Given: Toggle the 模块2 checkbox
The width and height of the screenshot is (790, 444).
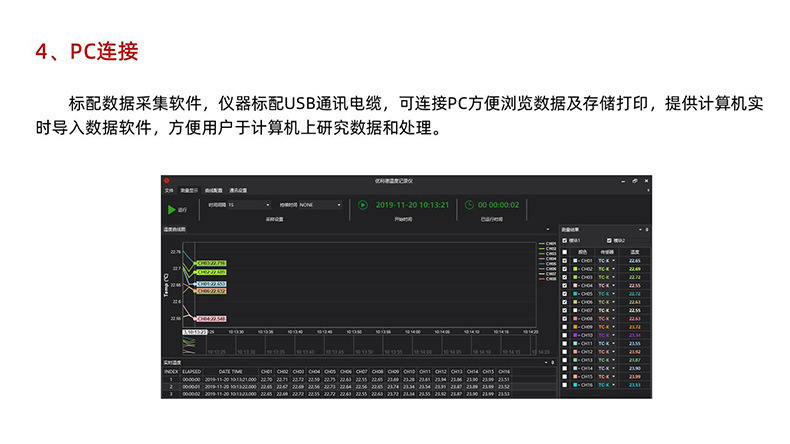Looking at the screenshot, I should point(610,241).
